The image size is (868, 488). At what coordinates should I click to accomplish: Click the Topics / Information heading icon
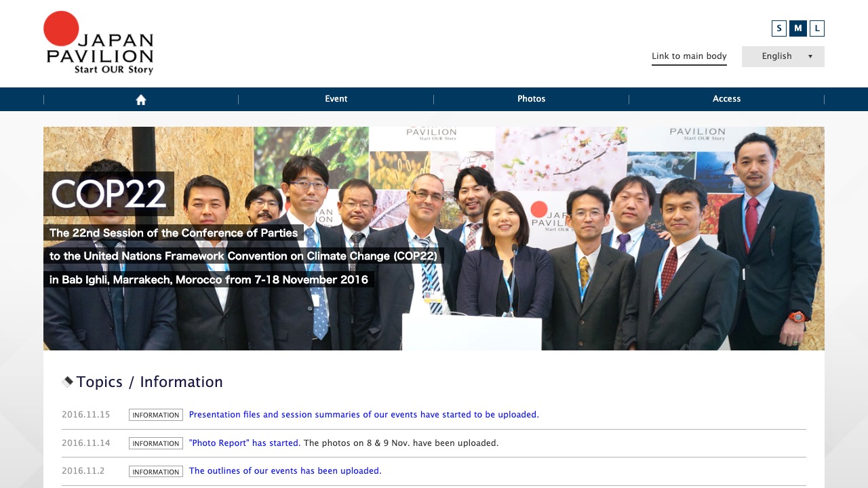(x=67, y=382)
